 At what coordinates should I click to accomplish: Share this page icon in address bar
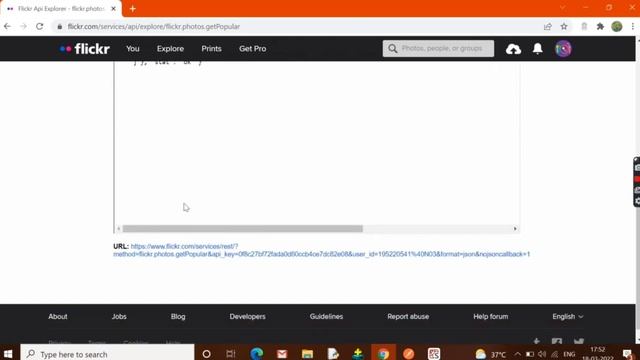coord(548,27)
